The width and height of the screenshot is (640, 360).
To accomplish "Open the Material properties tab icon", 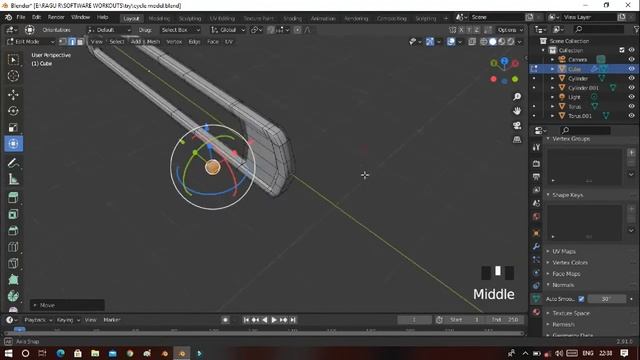I will click(x=536, y=312).
